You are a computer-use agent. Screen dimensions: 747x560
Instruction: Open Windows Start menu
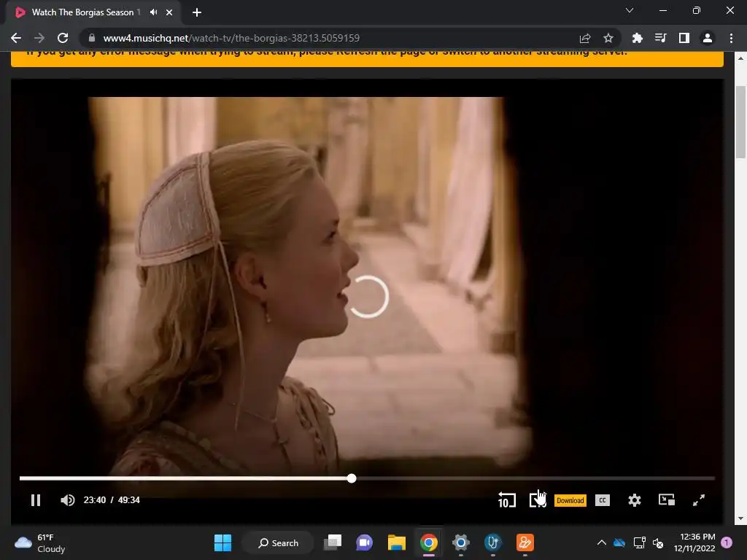click(x=222, y=542)
